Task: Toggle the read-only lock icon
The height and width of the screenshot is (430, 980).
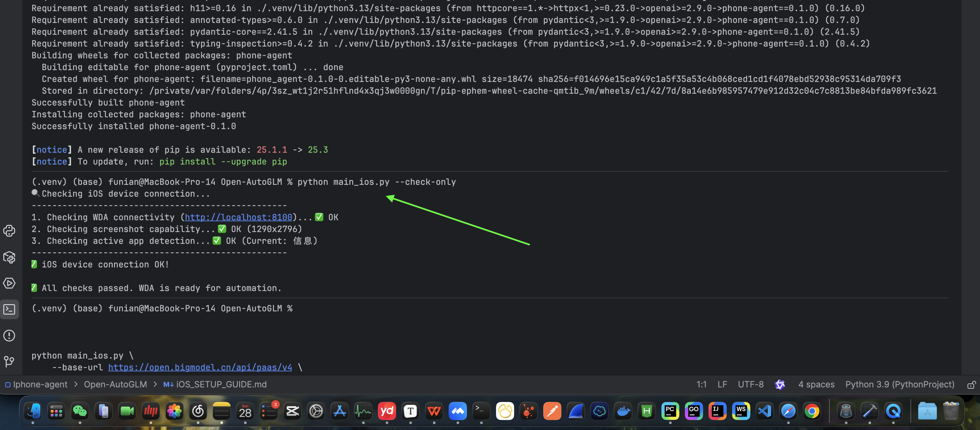Action: pos(971,385)
